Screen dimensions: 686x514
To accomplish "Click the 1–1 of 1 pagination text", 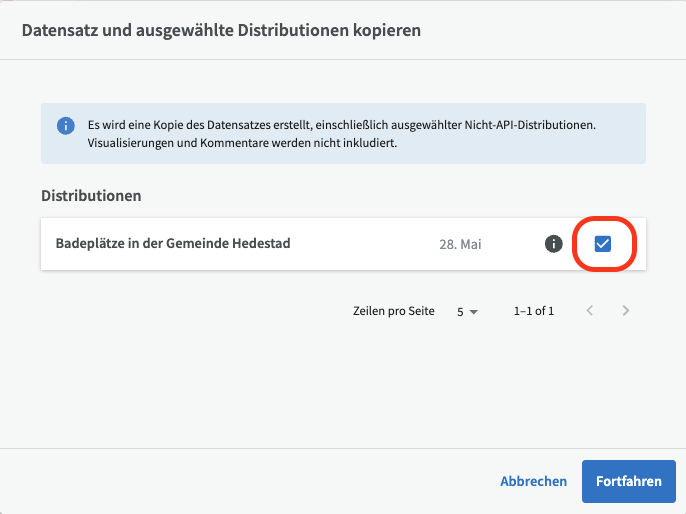I will [534, 311].
